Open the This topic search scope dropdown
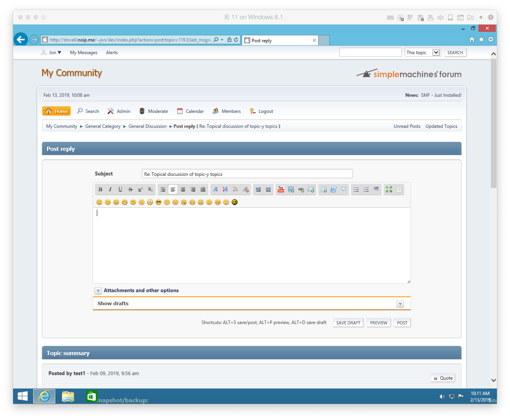 tap(423, 53)
